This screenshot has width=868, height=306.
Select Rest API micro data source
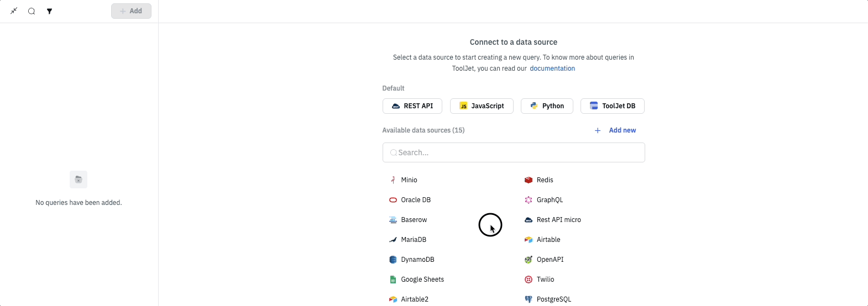558,220
